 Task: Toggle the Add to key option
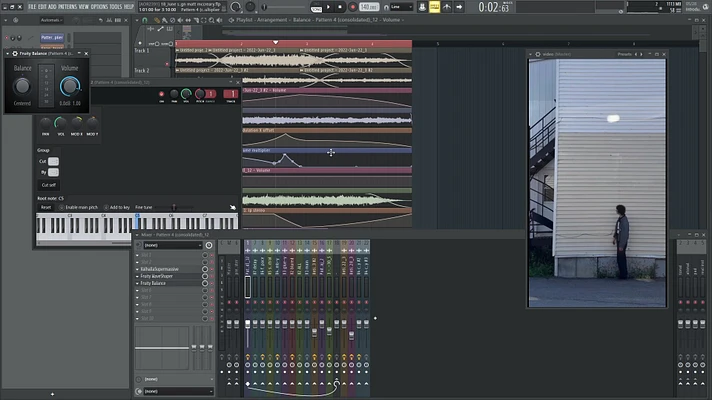[x=116, y=207]
